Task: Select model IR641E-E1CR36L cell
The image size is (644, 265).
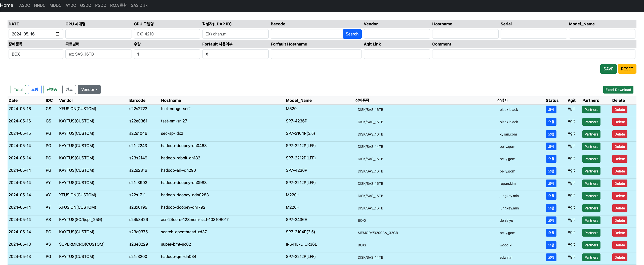Action: (x=301, y=244)
